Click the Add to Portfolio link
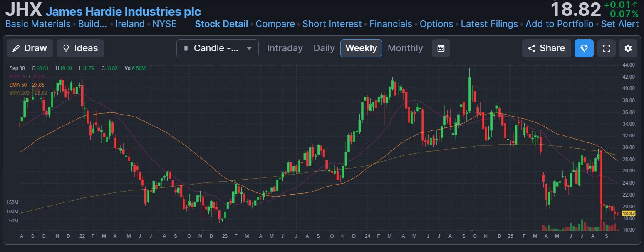This screenshot has height=252, width=644. (x=559, y=24)
